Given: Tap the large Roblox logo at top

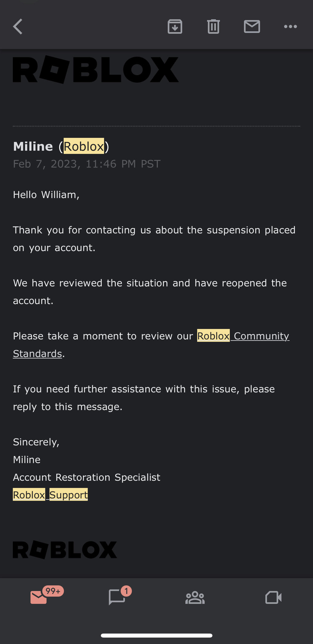Looking at the screenshot, I should [x=96, y=70].
